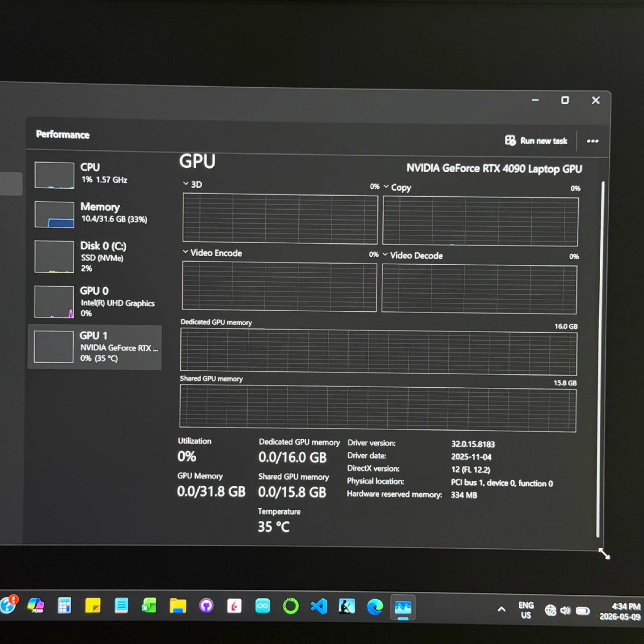
Task: Open the Calculator taskbar icon
Action: pyautogui.click(x=64, y=606)
